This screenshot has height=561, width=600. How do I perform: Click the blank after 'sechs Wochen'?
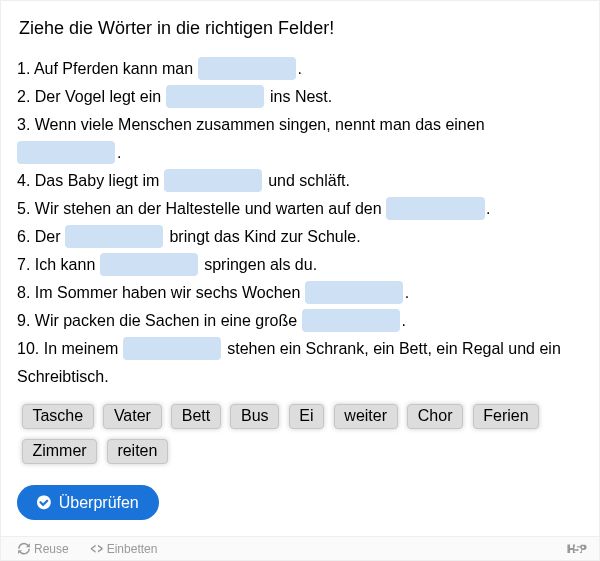pos(354,292)
